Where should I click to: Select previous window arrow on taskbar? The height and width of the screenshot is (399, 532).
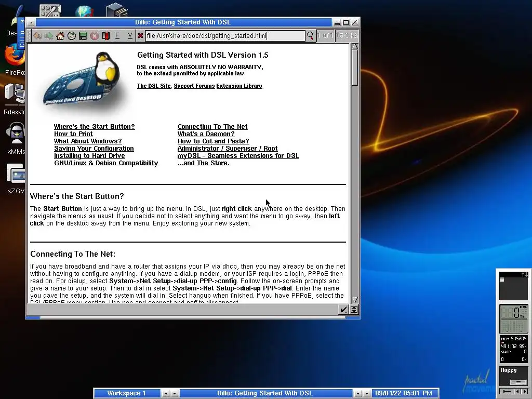point(357,394)
